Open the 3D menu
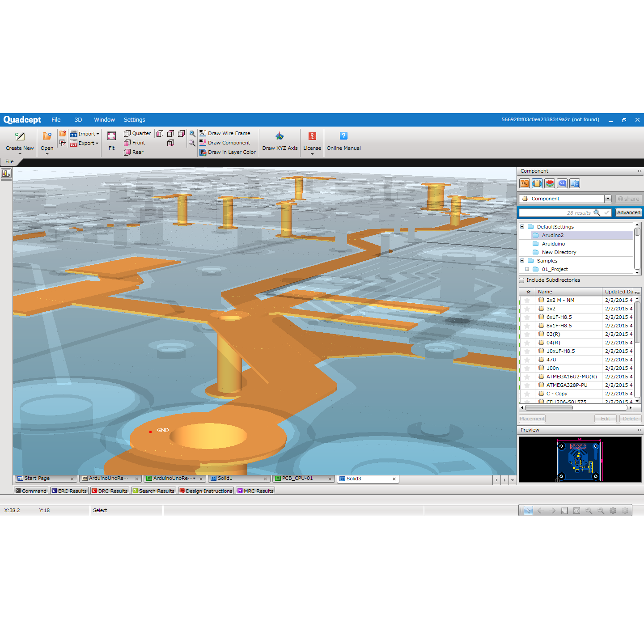 78,120
